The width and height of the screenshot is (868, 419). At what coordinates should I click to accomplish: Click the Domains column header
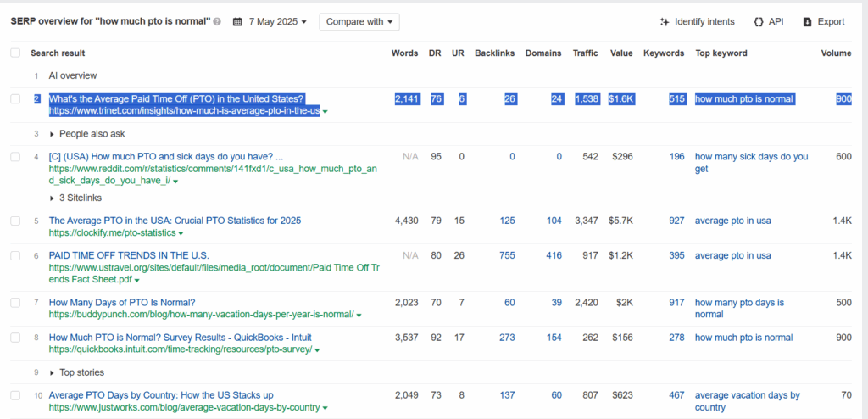pos(543,53)
